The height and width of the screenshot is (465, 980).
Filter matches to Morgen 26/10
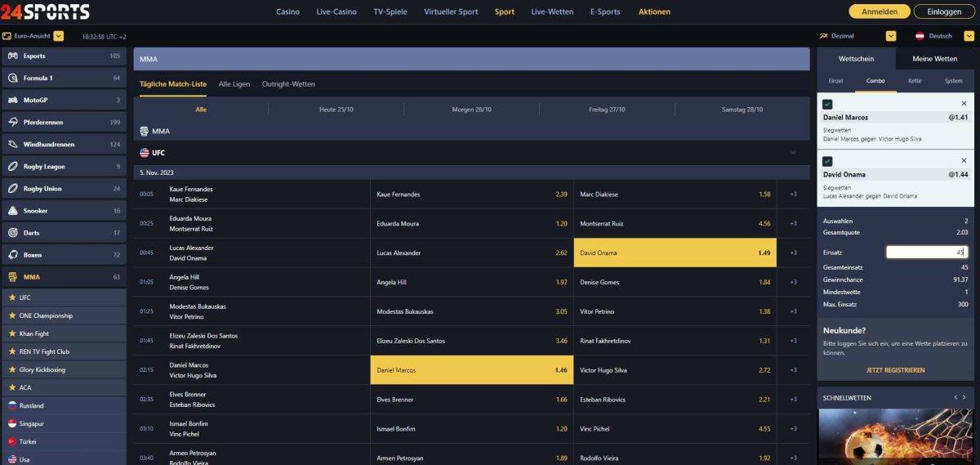click(x=472, y=110)
